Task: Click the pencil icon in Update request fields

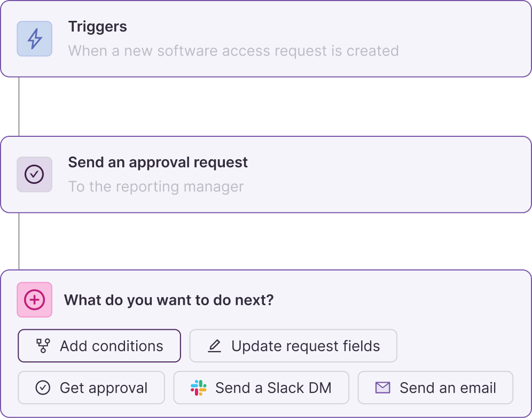Action: tap(214, 346)
